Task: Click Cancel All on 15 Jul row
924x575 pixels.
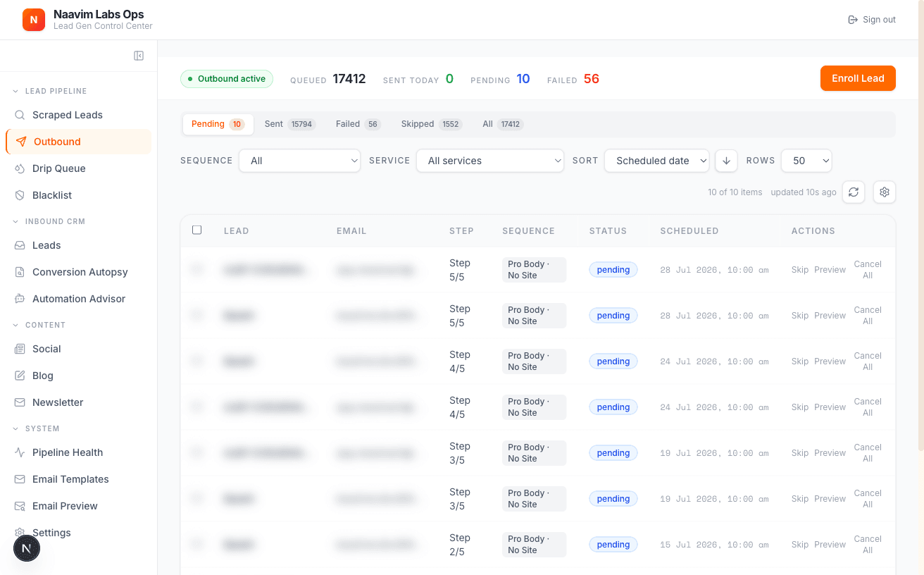Action: point(868,545)
